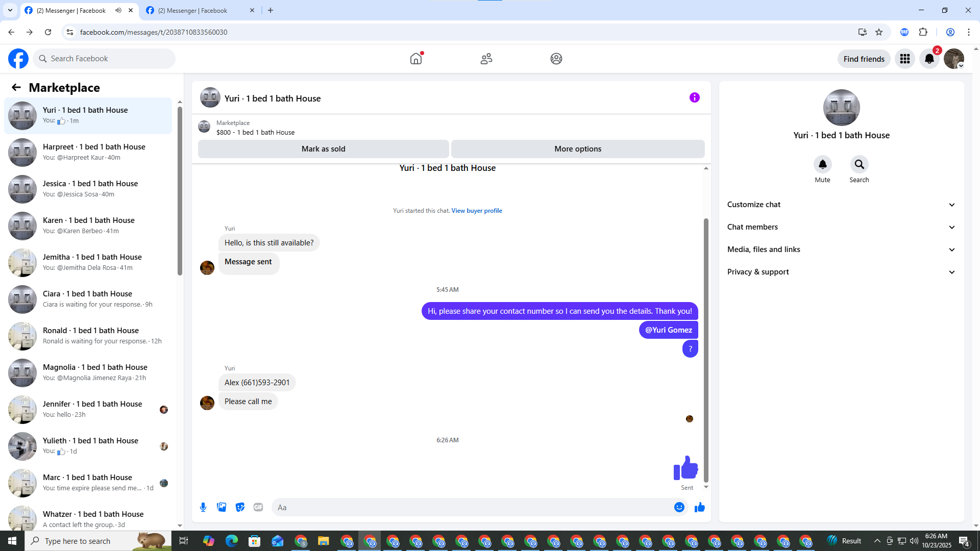This screenshot has height=551, width=980.
Task: Open the View buyer profile link
Action: [476, 211]
